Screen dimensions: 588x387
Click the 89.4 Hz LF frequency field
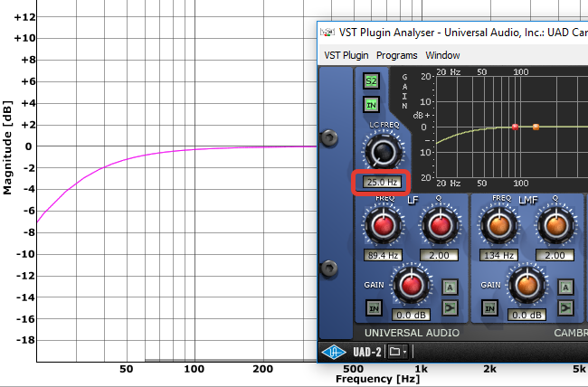tap(383, 255)
